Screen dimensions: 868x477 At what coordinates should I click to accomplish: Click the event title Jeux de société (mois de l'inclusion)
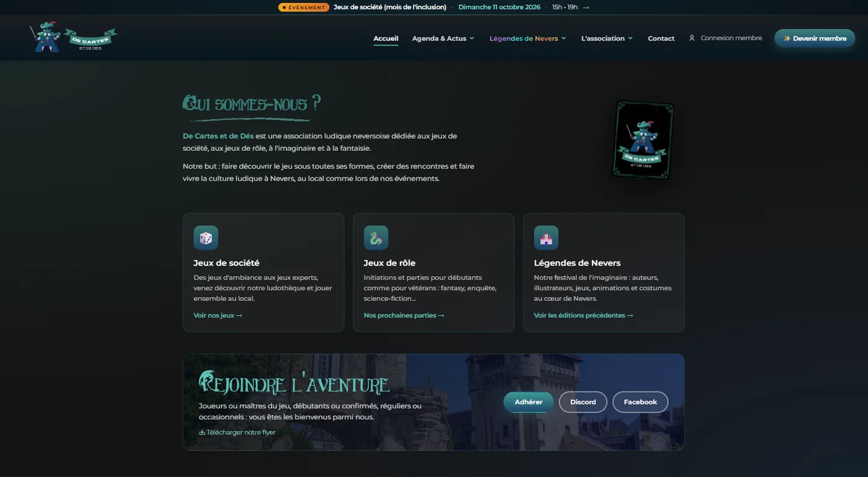390,7
